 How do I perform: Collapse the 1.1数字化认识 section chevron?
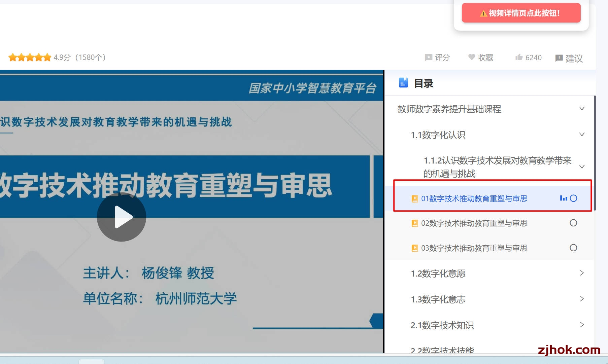tap(582, 134)
